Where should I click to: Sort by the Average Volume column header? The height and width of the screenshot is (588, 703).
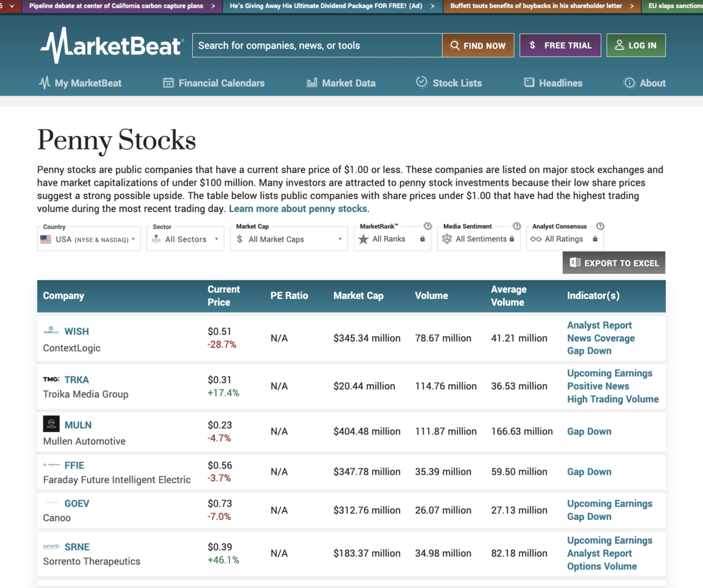pyautogui.click(x=509, y=296)
